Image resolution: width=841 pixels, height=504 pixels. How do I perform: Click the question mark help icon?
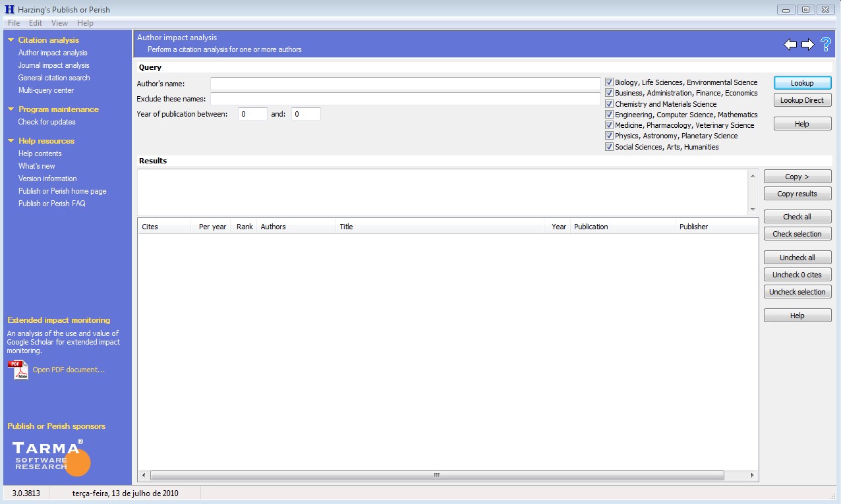[825, 45]
